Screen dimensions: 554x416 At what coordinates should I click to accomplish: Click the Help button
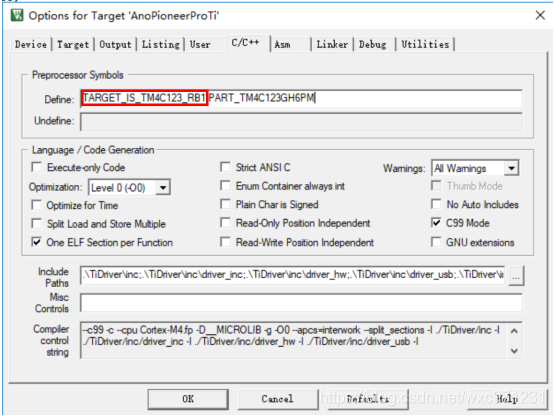(x=507, y=399)
